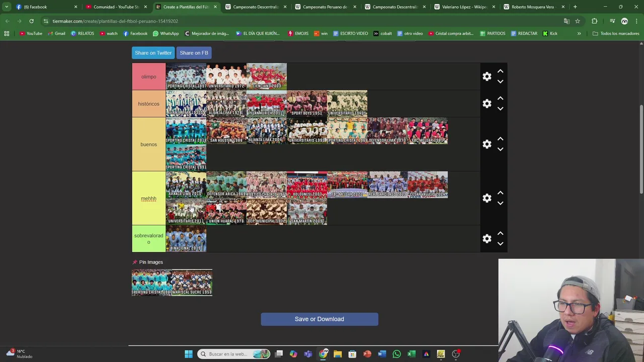Open PowerPoint from the taskbar
The height and width of the screenshot is (362, 644).
point(367,354)
